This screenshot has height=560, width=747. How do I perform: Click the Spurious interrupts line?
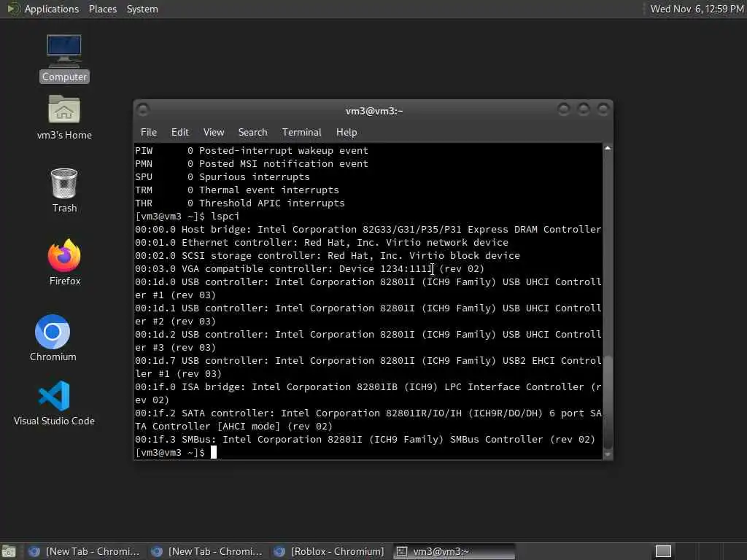[x=222, y=176]
